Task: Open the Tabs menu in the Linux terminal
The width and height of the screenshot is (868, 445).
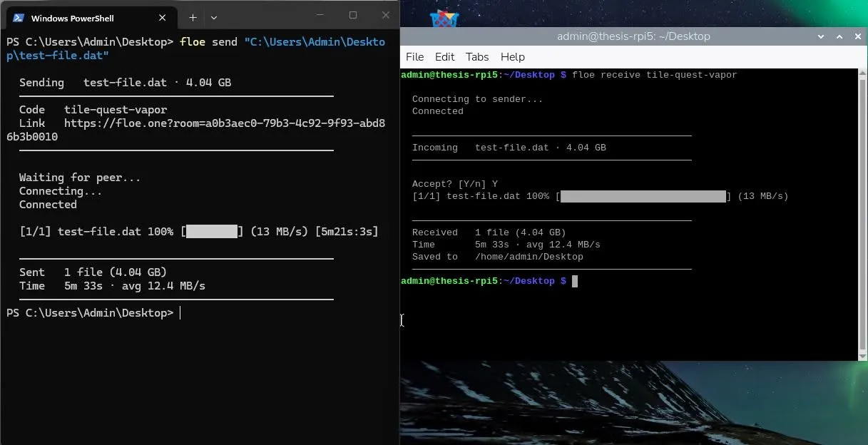Action: click(477, 57)
